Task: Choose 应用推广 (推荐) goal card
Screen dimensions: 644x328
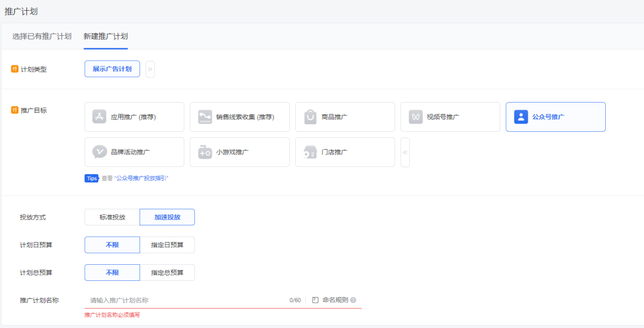Action: (x=134, y=117)
